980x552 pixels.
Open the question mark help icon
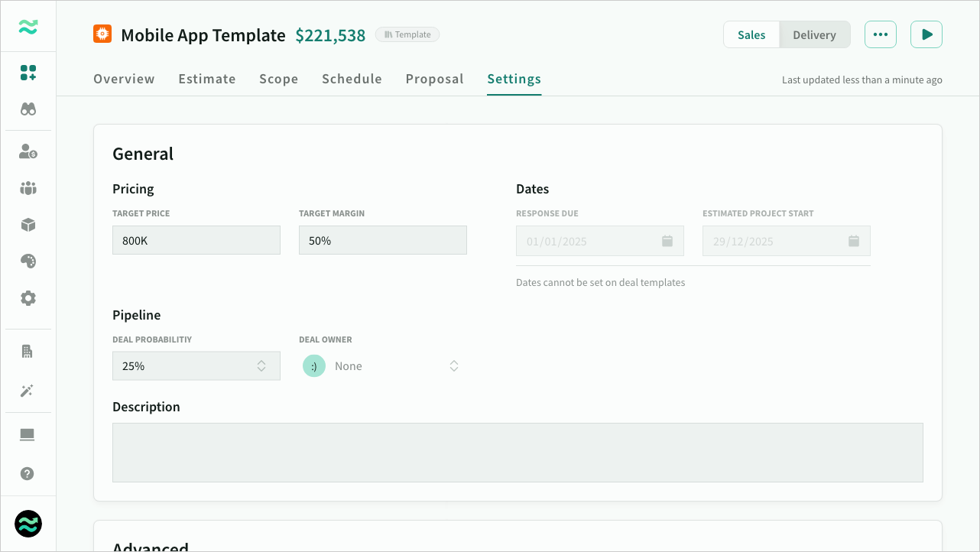[x=28, y=473]
